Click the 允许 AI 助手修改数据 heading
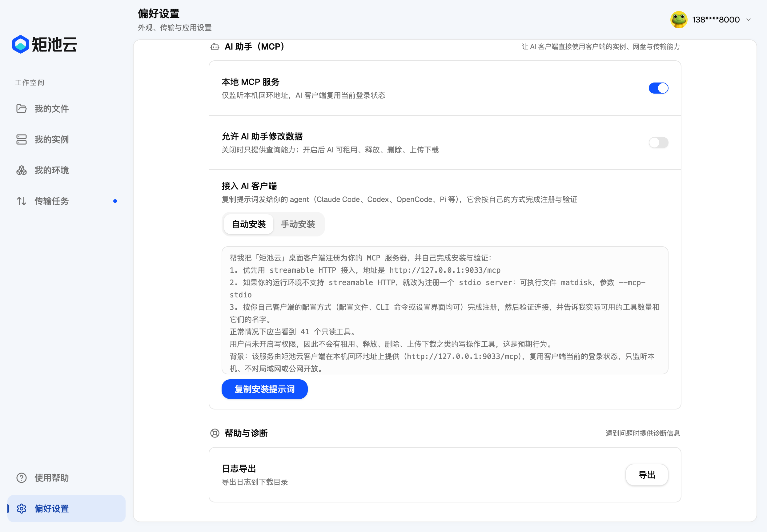767x532 pixels. tap(262, 136)
